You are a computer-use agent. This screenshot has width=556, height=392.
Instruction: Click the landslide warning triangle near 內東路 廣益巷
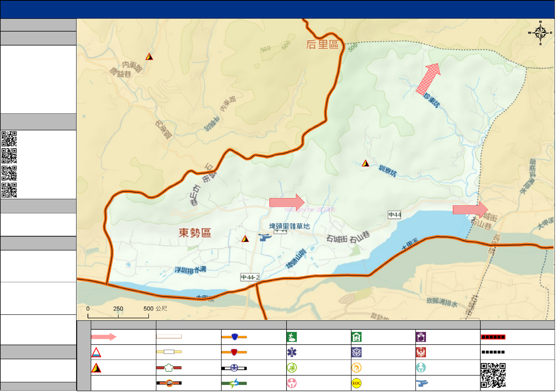pos(149,57)
